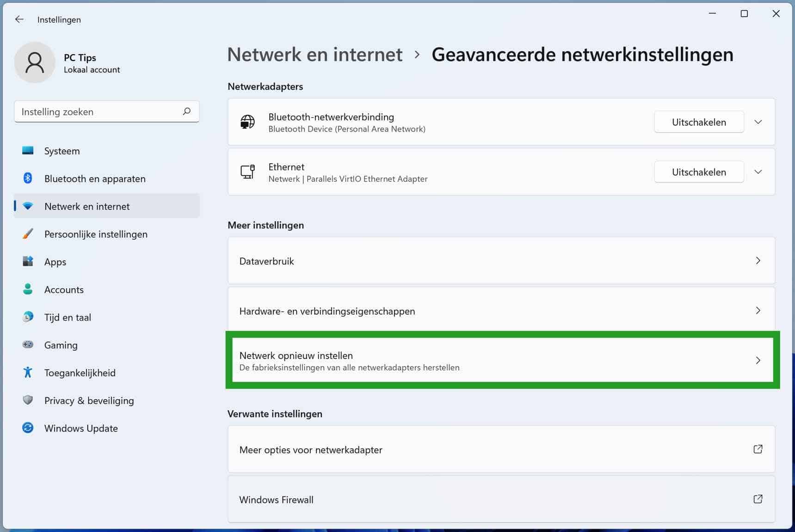Switch to Netwerk en internet section
This screenshot has width=795, height=532.
coord(87,206)
